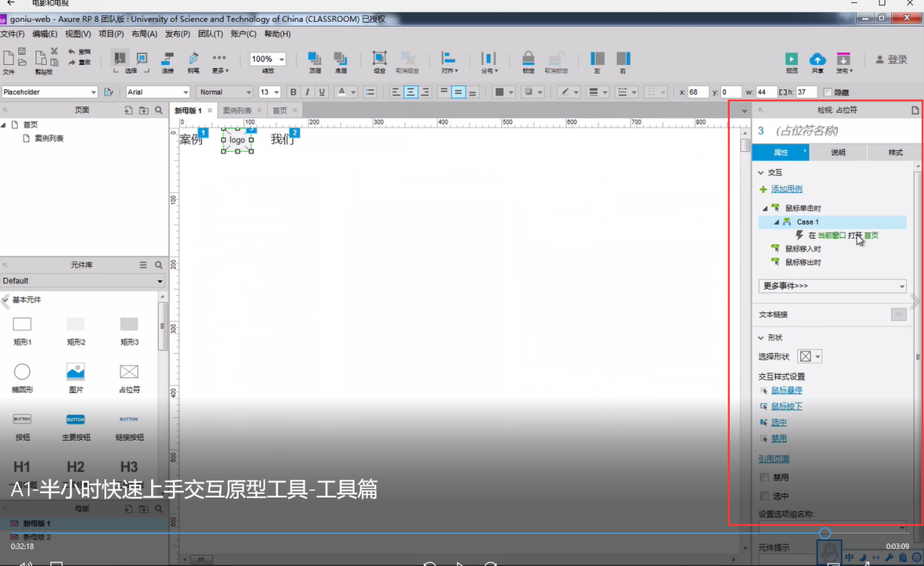Screen dimensions: 924x566
Task: Select the connector (连接) tool
Action: pyautogui.click(x=168, y=58)
